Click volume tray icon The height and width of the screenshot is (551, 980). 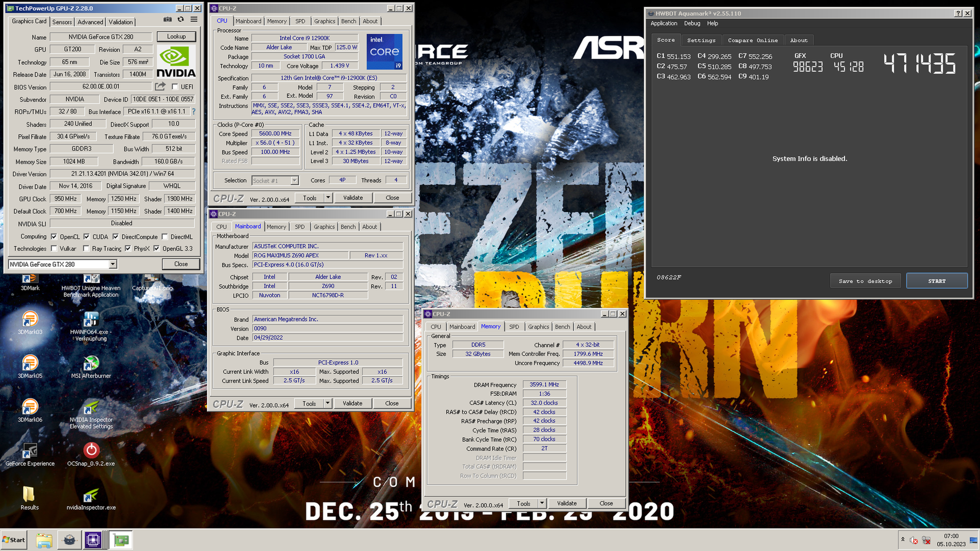914,540
